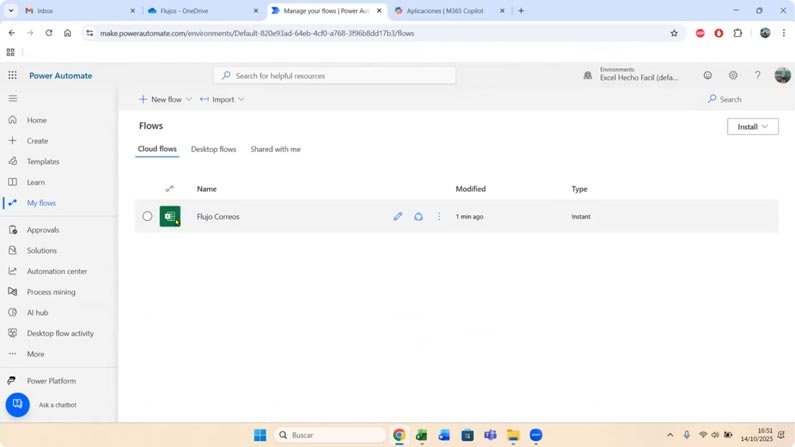Open Learn in the sidebar

(x=35, y=182)
